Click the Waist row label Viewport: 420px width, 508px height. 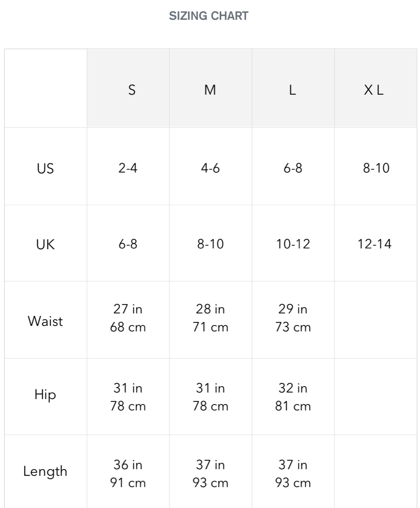coord(45,321)
